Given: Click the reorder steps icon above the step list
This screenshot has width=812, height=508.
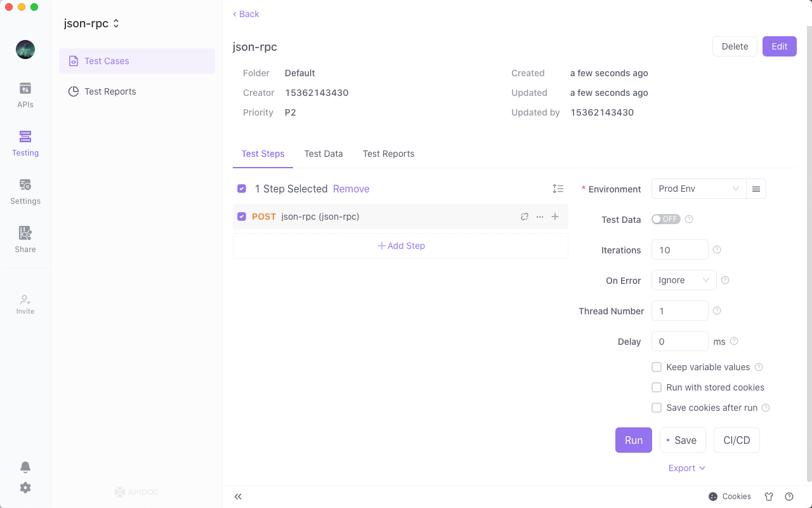Looking at the screenshot, I should tap(558, 188).
